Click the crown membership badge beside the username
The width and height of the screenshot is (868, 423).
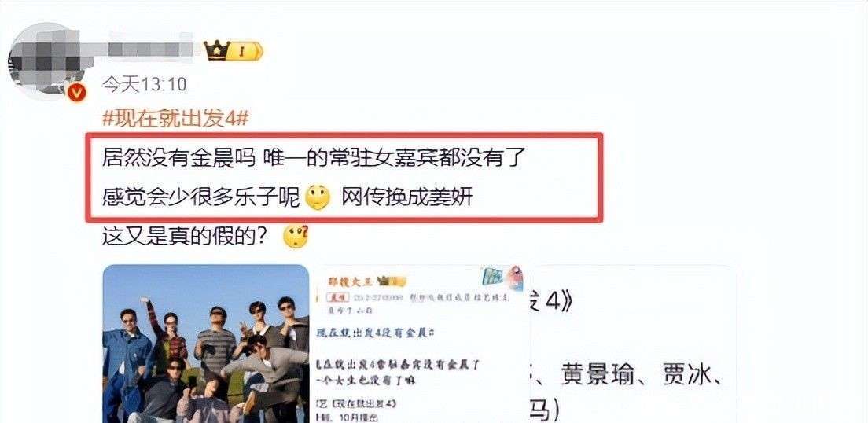(233, 51)
